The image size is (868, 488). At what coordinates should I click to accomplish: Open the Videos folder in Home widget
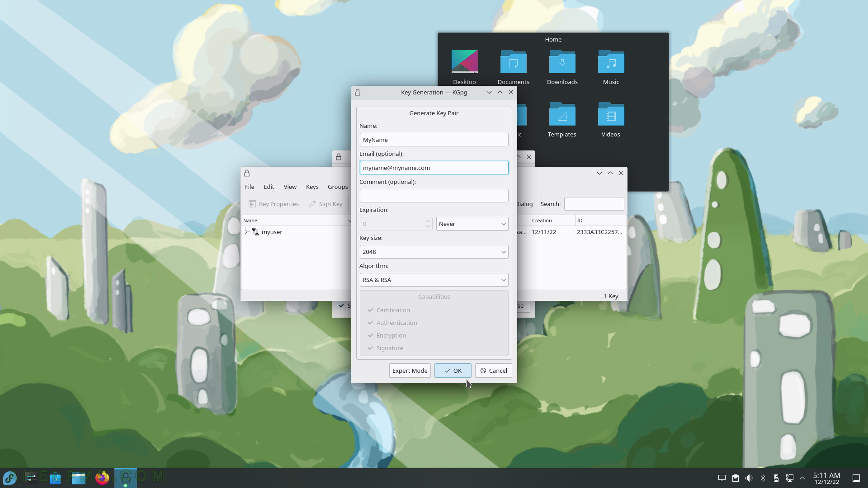click(611, 119)
